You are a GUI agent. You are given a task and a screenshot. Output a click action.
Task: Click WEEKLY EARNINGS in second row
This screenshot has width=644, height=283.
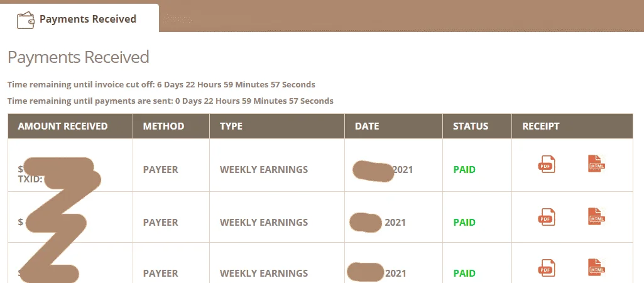(264, 223)
